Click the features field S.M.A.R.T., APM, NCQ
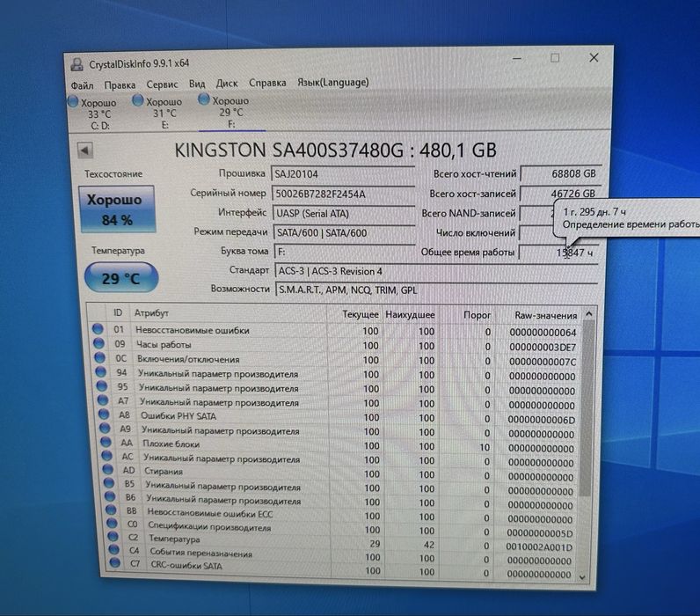Viewport: 700px width, 616px height. (436, 290)
